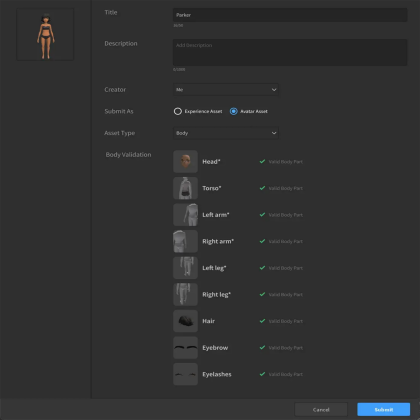Click the Hair valid checkmark icon
The width and height of the screenshot is (420, 420).
click(262, 321)
